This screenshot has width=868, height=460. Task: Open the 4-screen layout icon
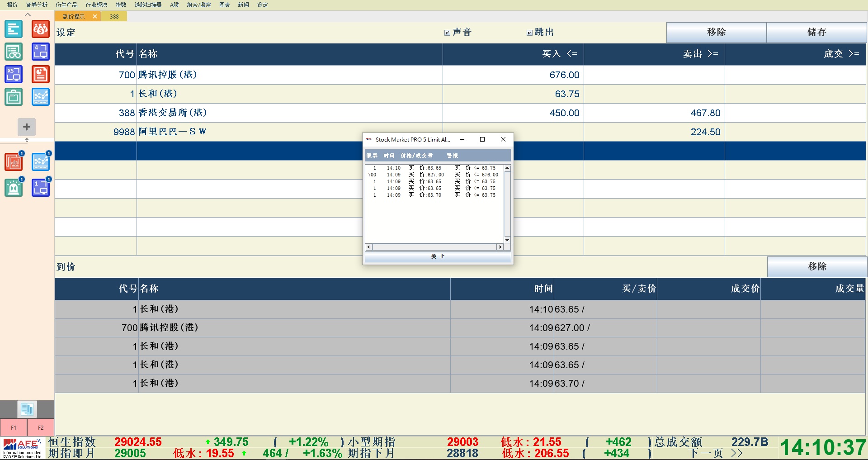[x=41, y=52]
